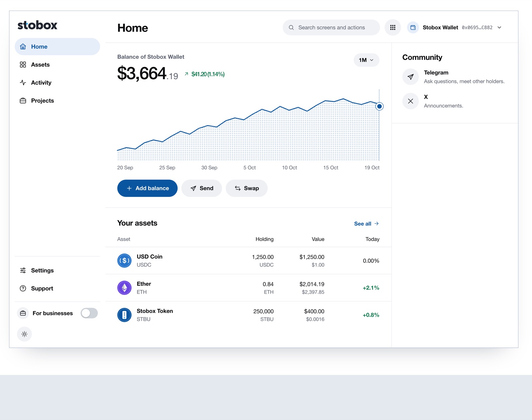Click the For businesses briefcase icon
The image size is (532, 420).
coord(23,313)
